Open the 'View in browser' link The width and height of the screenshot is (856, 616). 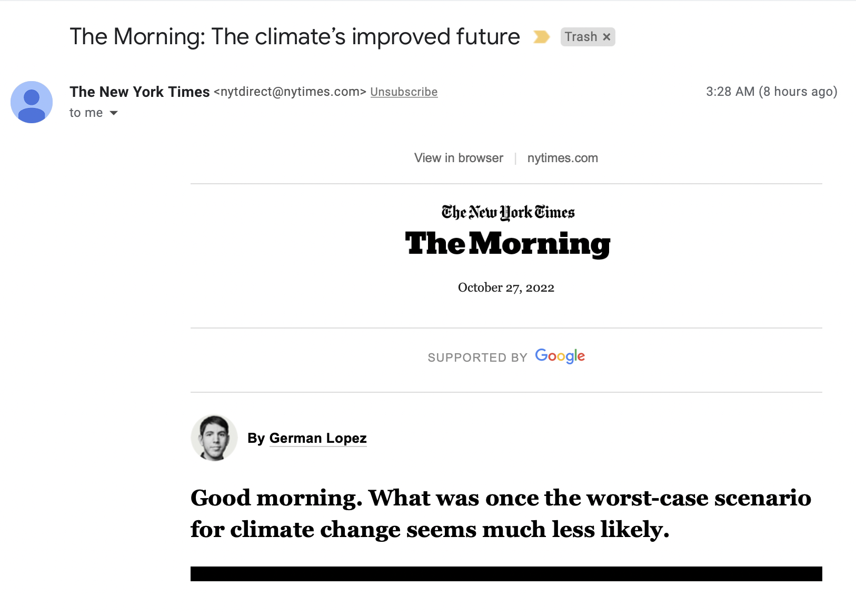459,158
